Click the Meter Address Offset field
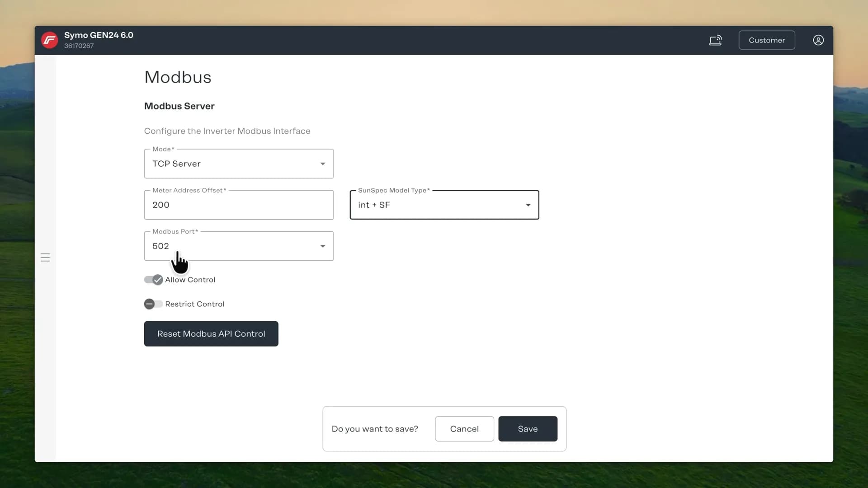868x488 pixels. point(239,205)
